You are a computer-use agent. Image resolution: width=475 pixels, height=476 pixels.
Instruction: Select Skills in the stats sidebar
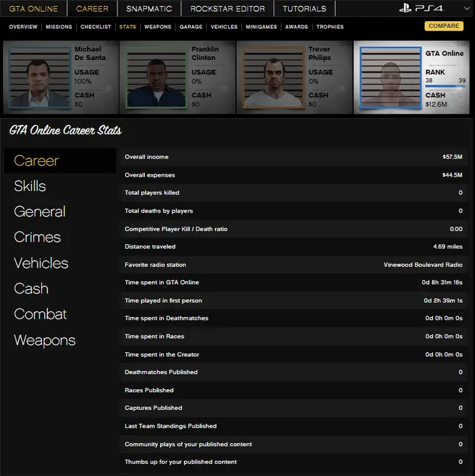(x=30, y=186)
